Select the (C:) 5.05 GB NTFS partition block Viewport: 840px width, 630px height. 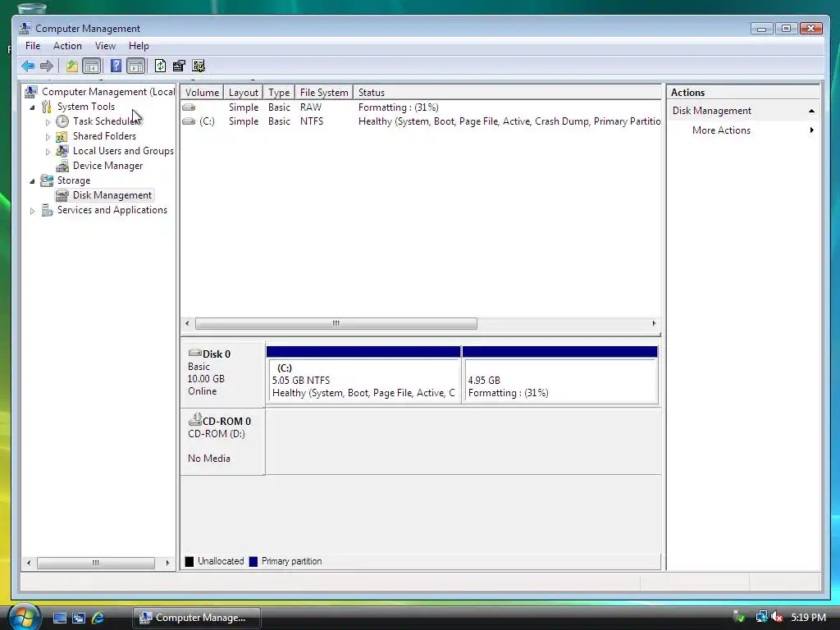pyautogui.click(x=363, y=375)
